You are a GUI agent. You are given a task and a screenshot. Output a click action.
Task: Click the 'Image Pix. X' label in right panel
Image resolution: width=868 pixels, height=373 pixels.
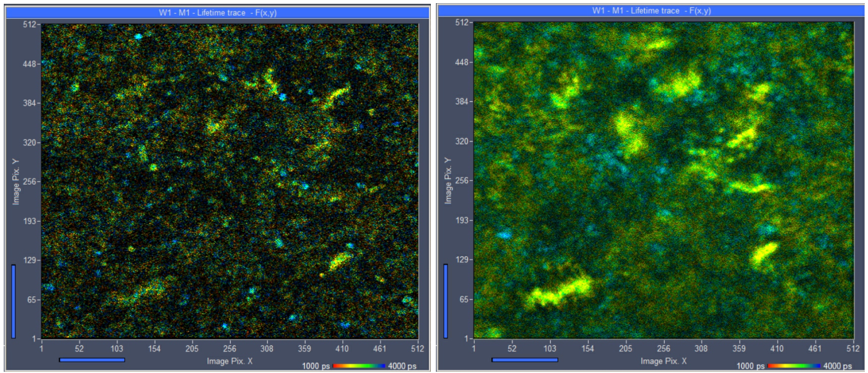pyautogui.click(x=664, y=361)
